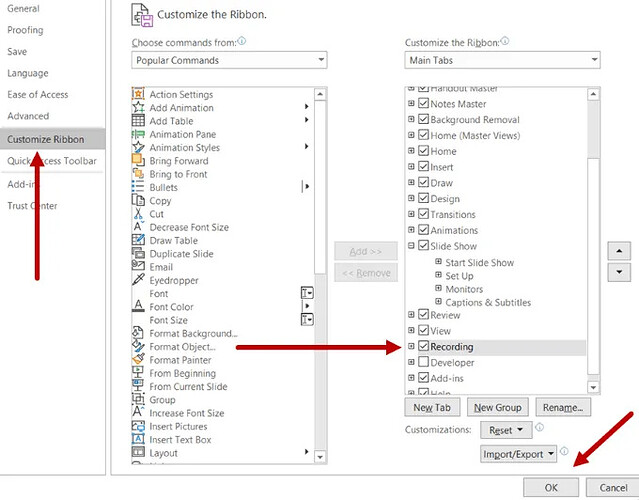
Task: Select the Bring Forward icon
Action: (x=138, y=161)
